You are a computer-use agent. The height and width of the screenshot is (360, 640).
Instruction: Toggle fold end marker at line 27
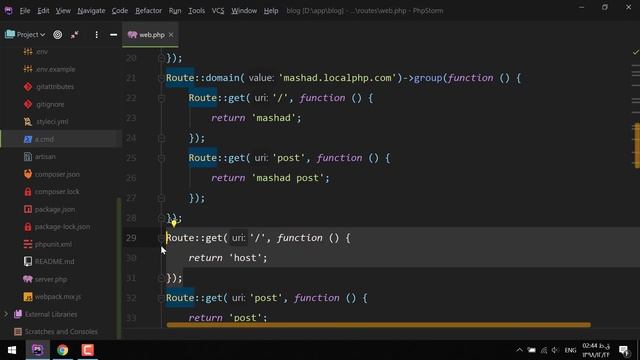(x=161, y=198)
